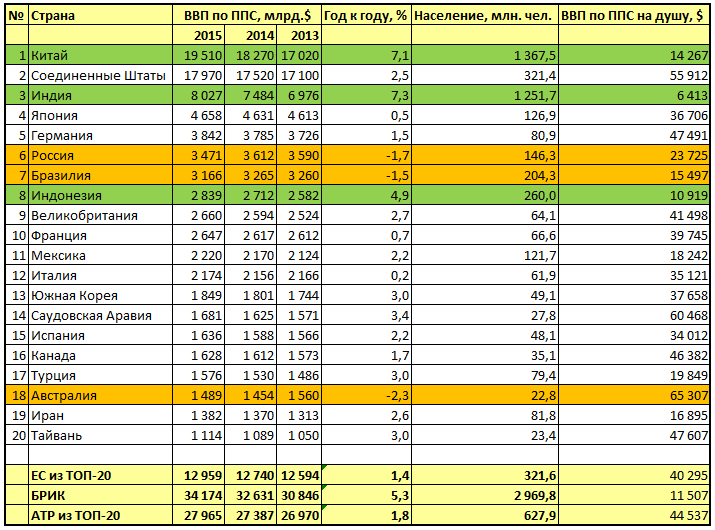Viewport: 715px width, 530px height.
Task: Click India's population value 1 251,7
Action: 485,95
